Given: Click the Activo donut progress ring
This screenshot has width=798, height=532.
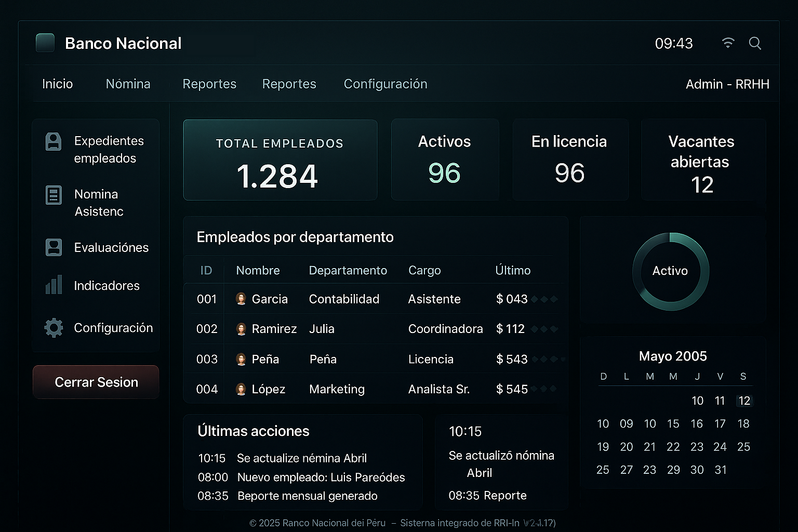Looking at the screenshot, I should [x=670, y=271].
